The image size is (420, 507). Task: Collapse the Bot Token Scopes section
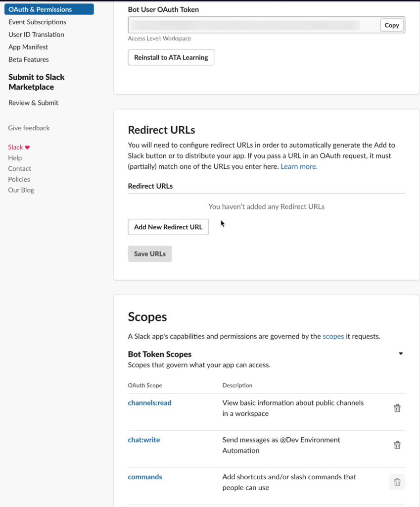point(401,354)
